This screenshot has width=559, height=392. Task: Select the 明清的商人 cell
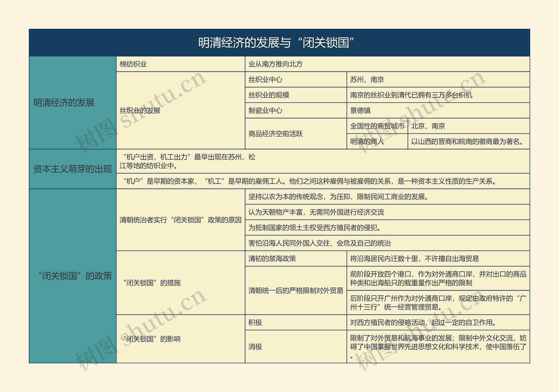377,141
